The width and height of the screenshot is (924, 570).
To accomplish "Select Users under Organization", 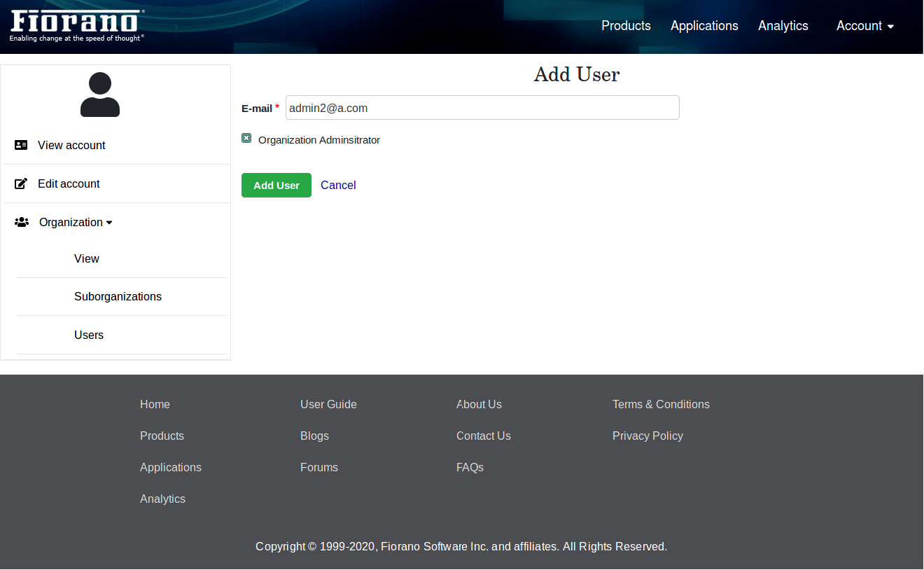I will coord(89,335).
